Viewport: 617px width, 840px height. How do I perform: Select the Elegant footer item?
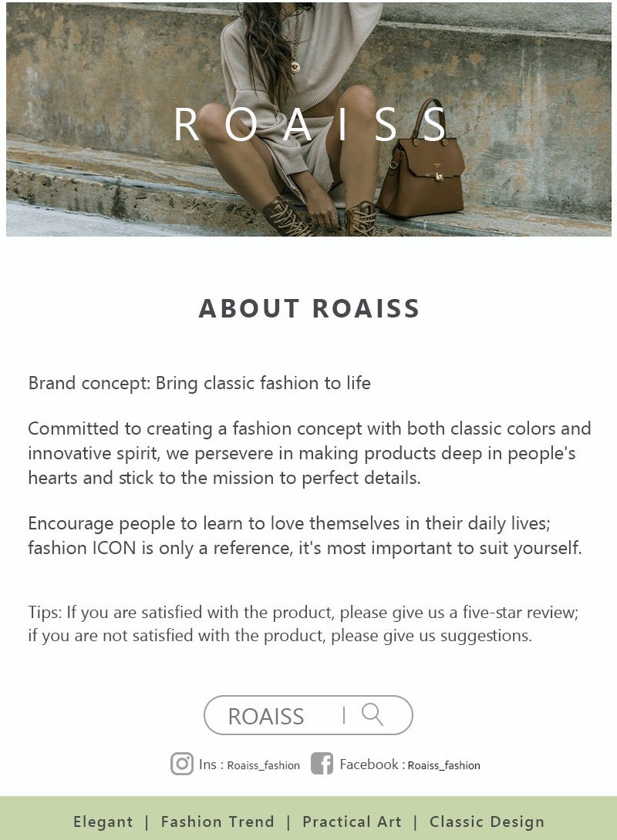click(103, 822)
